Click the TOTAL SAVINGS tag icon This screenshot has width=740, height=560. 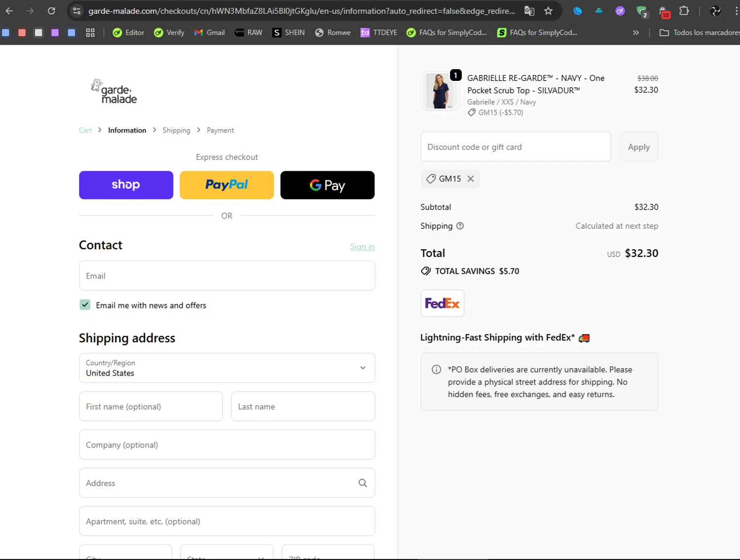point(426,271)
